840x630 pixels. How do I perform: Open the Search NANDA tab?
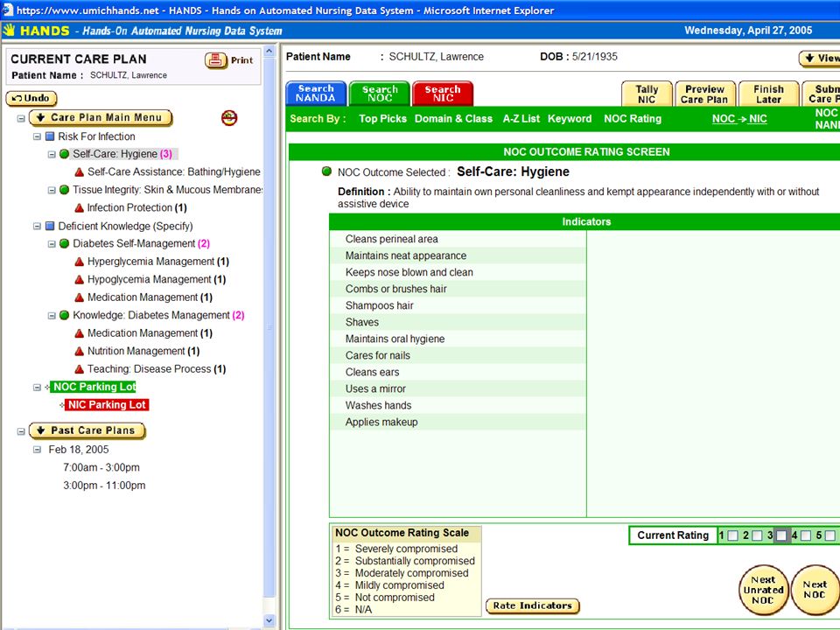316,94
